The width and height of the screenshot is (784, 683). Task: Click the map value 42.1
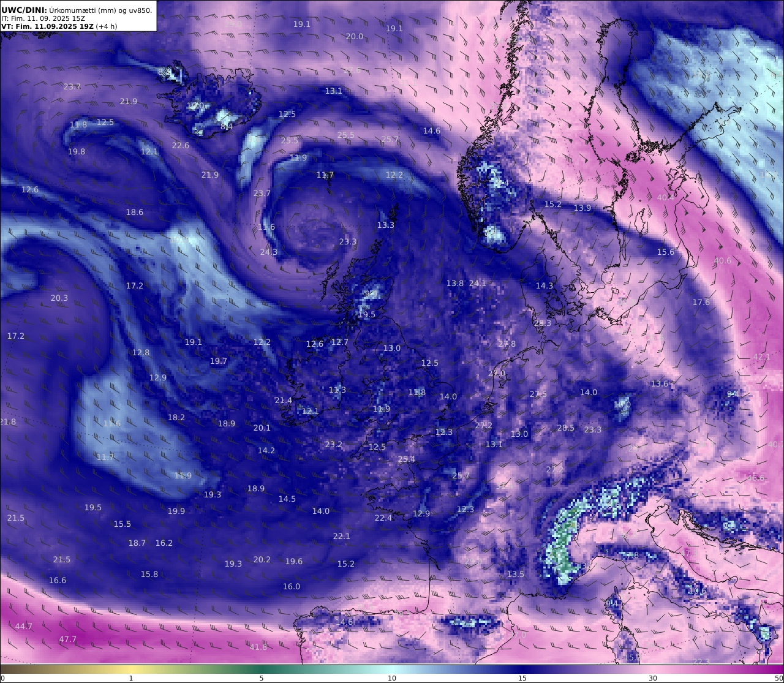pos(762,357)
